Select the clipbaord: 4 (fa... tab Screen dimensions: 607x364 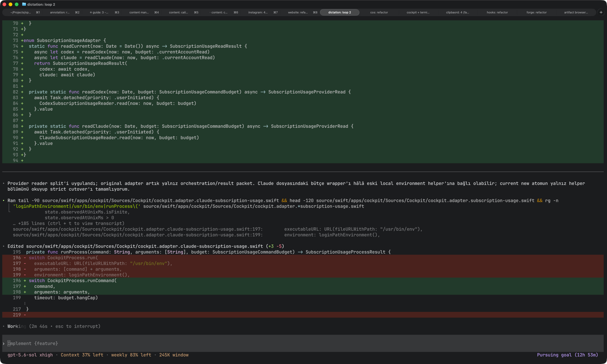tap(458, 13)
